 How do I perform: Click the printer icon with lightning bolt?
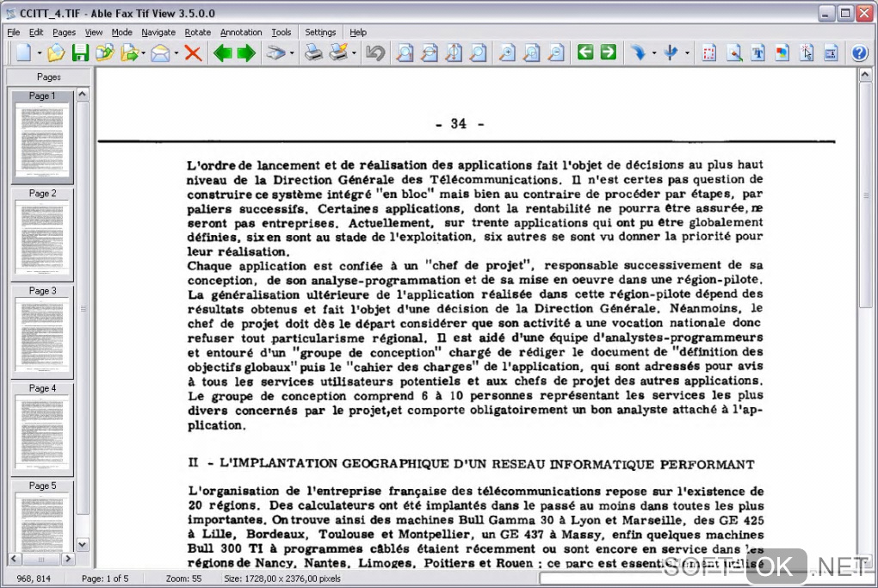point(339,53)
